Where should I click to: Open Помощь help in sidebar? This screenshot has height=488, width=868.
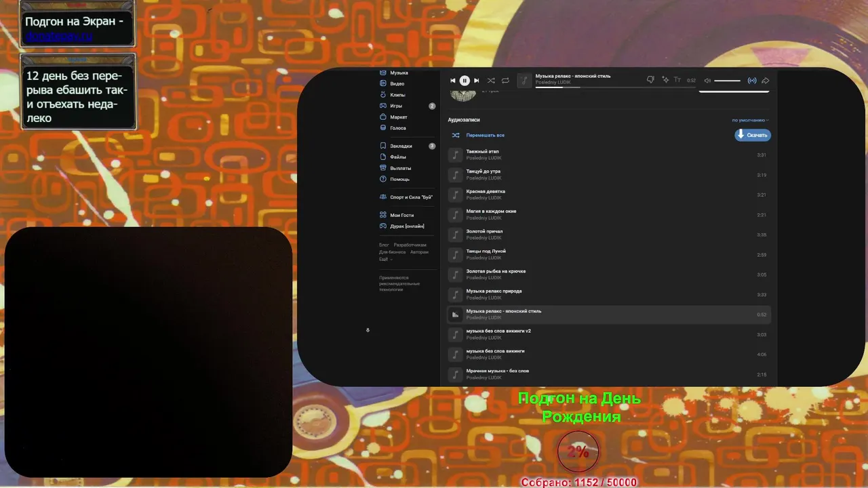point(399,179)
